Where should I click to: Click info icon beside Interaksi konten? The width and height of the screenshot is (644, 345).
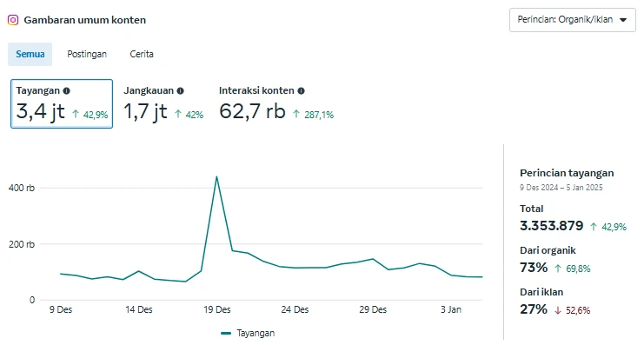coord(301,90)
